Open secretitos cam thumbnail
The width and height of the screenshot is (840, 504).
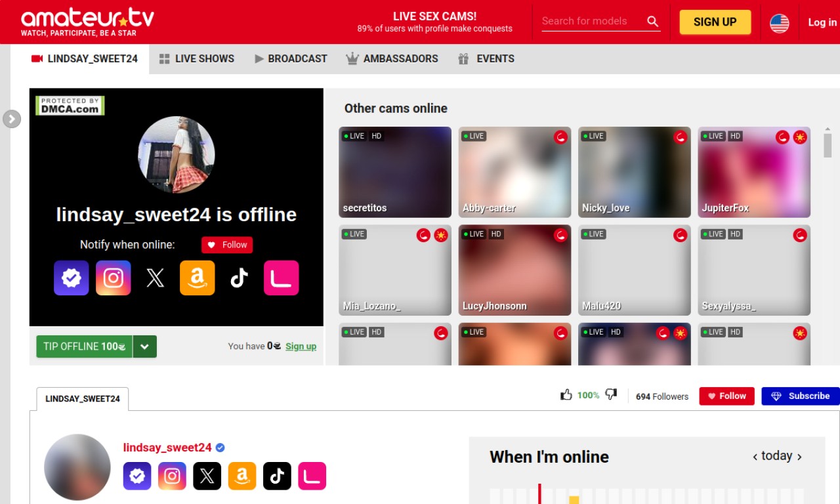tap(395, 172)
